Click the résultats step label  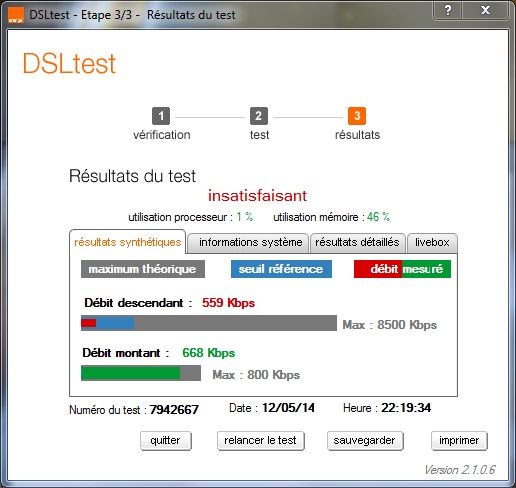pyautogui.click(x=357, y=135)
